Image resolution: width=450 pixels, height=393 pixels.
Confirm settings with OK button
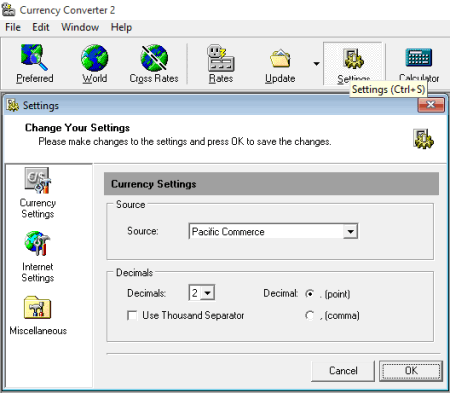(x=411, y=371)
